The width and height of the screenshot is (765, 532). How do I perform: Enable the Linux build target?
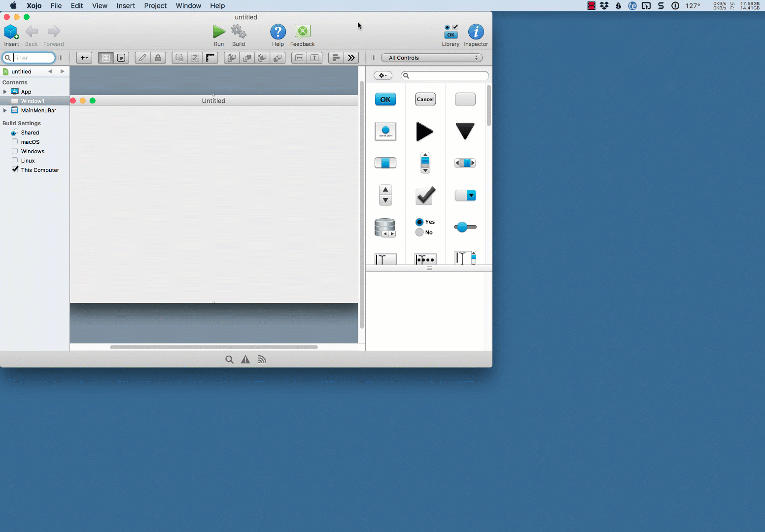pos(15,161)
